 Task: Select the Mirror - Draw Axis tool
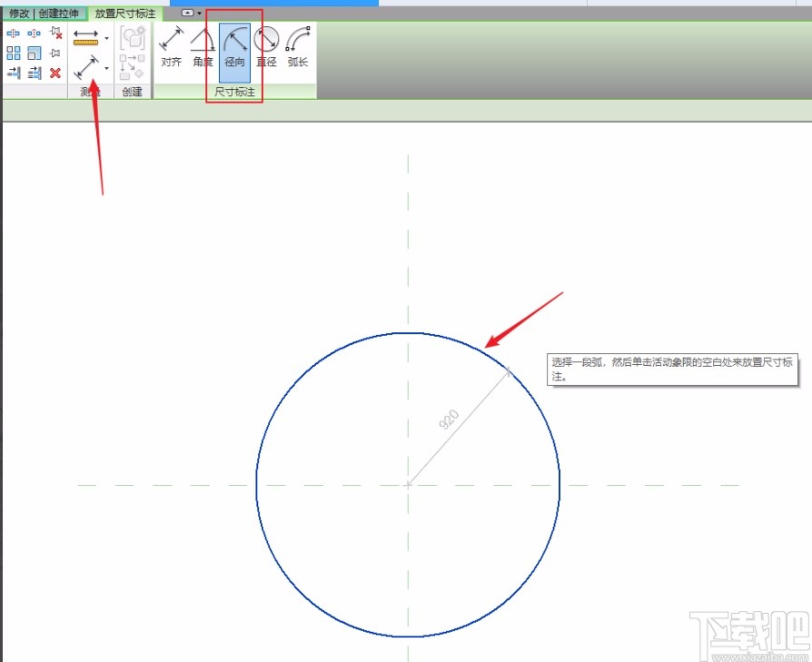point(35,34)
